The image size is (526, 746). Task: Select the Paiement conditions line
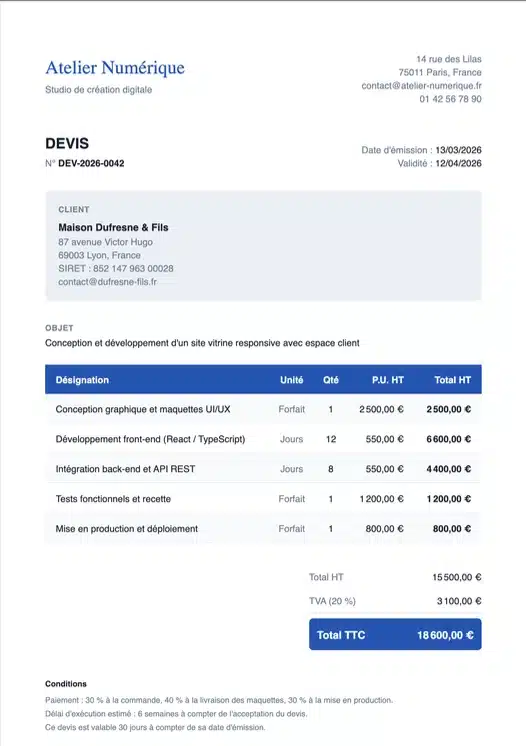point(219,700)
